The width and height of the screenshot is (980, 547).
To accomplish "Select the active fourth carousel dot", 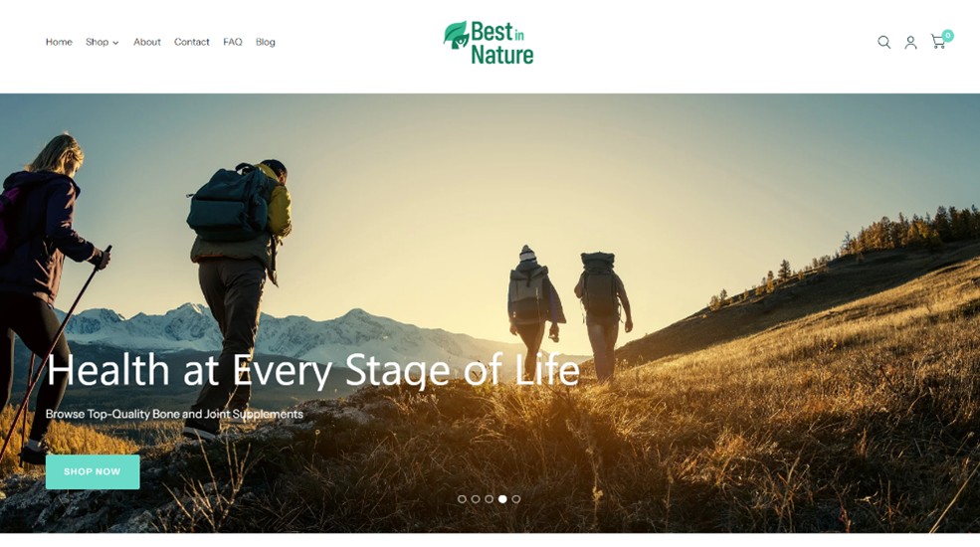I will pos(502,499).
